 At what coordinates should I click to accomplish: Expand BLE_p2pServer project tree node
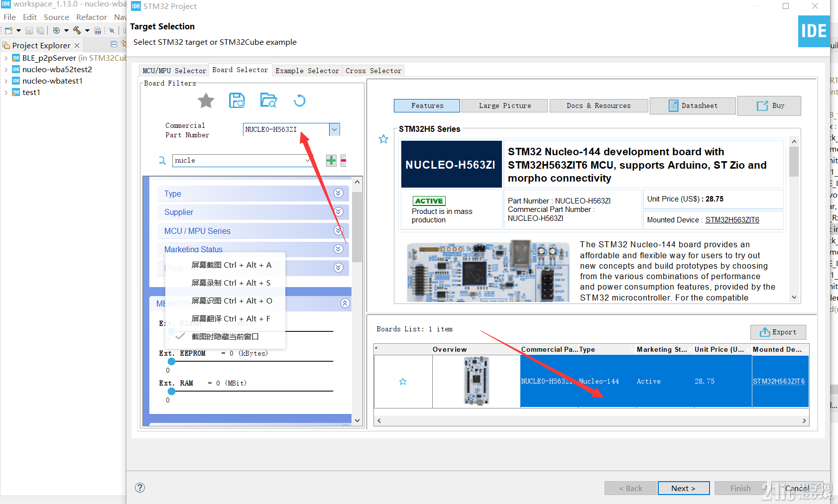pos(5,58)
